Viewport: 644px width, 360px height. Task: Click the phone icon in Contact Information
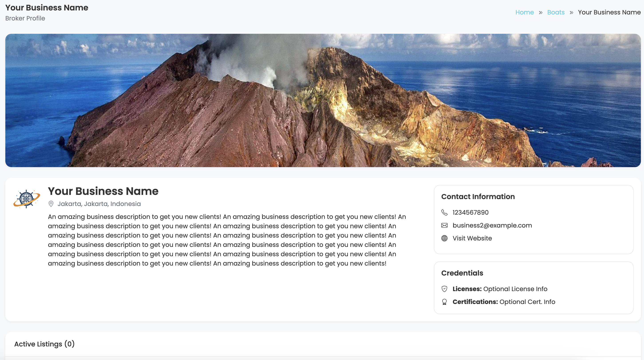(x=444, y=212)
